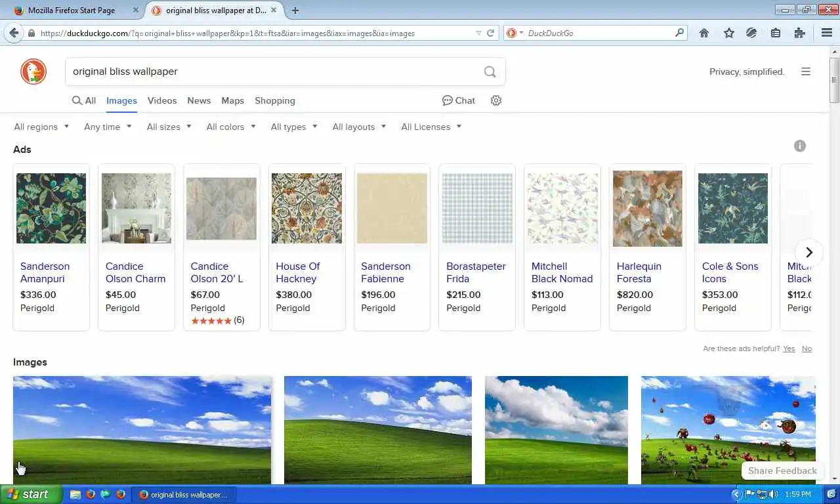Viewport: 840px width, 504px height.
Task: Open the folder icon in taskbar quick launch
Action: point(75,495)
